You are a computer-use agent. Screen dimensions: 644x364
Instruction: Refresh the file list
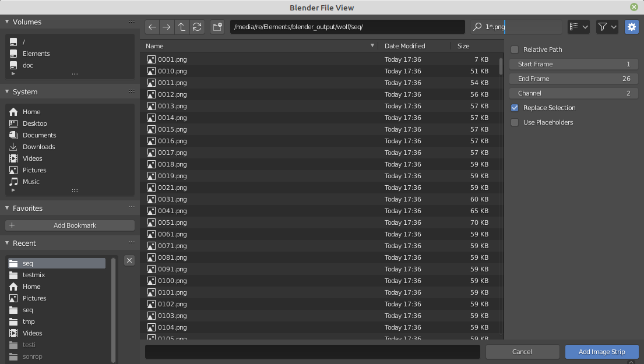[197, 27]
